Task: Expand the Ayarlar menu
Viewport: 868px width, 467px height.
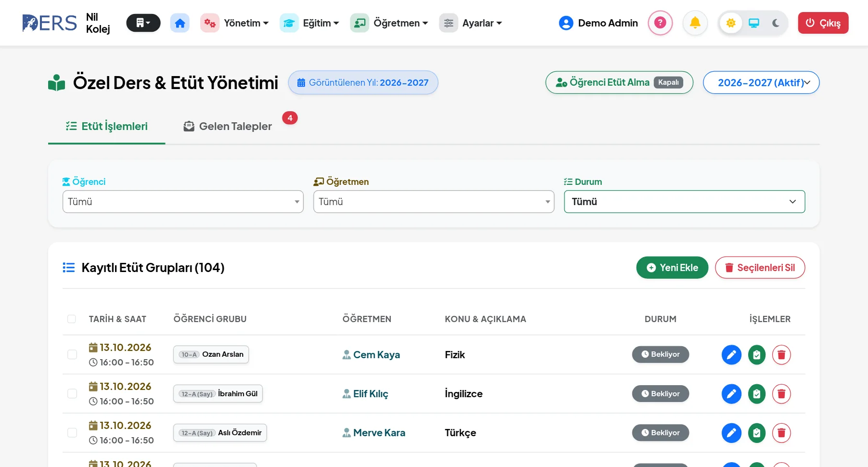Action: pyautogui.click(x=471, y=23)
